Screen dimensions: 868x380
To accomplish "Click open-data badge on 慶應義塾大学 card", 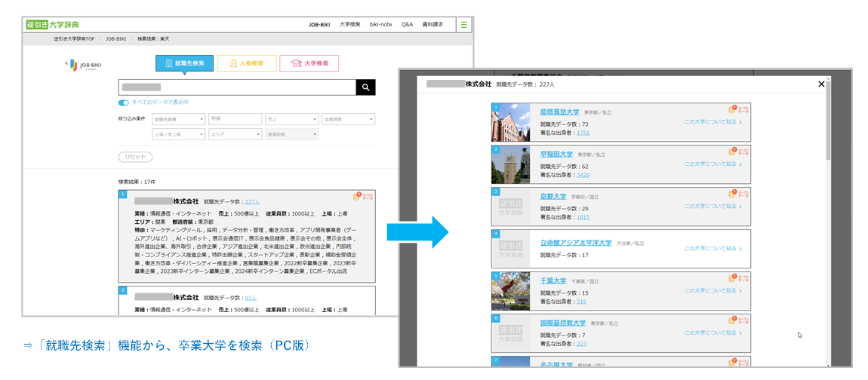I will [737, 110].
